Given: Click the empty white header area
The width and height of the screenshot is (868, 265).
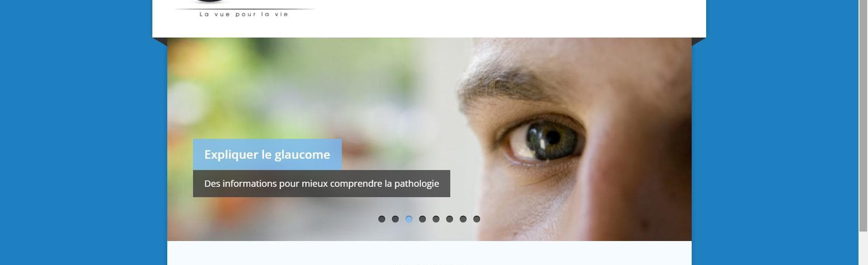Looking at the screenshot, I should coord(511,18).
